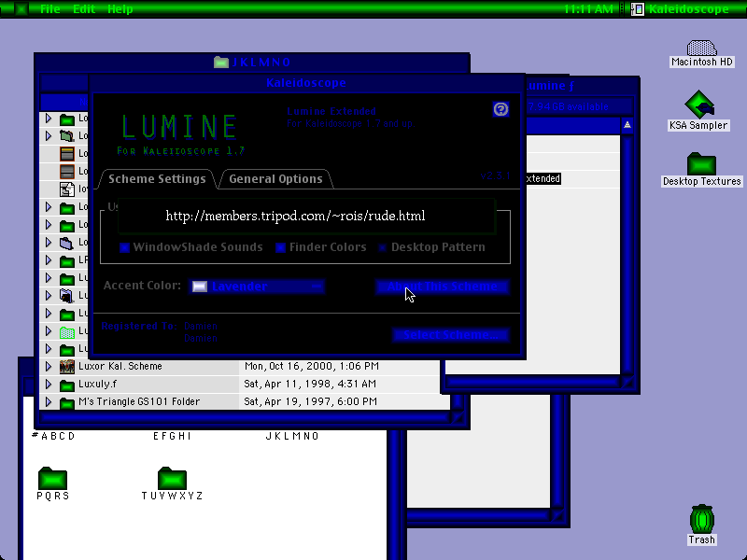Open the Help menu
This screenshot has height=560, width=747.
(120, 9)
